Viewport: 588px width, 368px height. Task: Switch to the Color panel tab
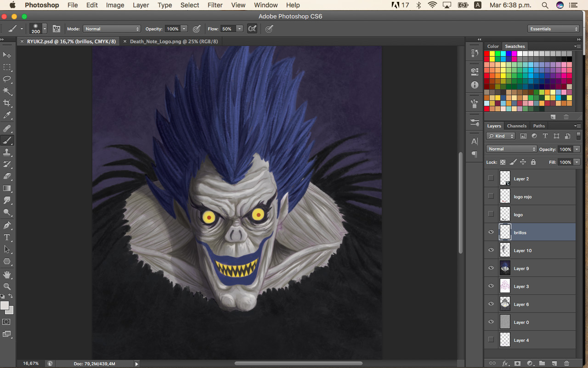coord(493,46)
